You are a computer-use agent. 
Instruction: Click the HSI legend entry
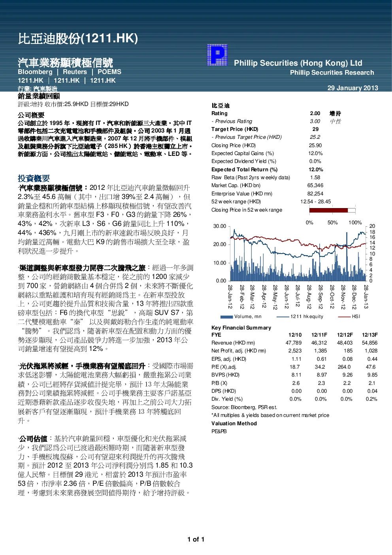349,316
